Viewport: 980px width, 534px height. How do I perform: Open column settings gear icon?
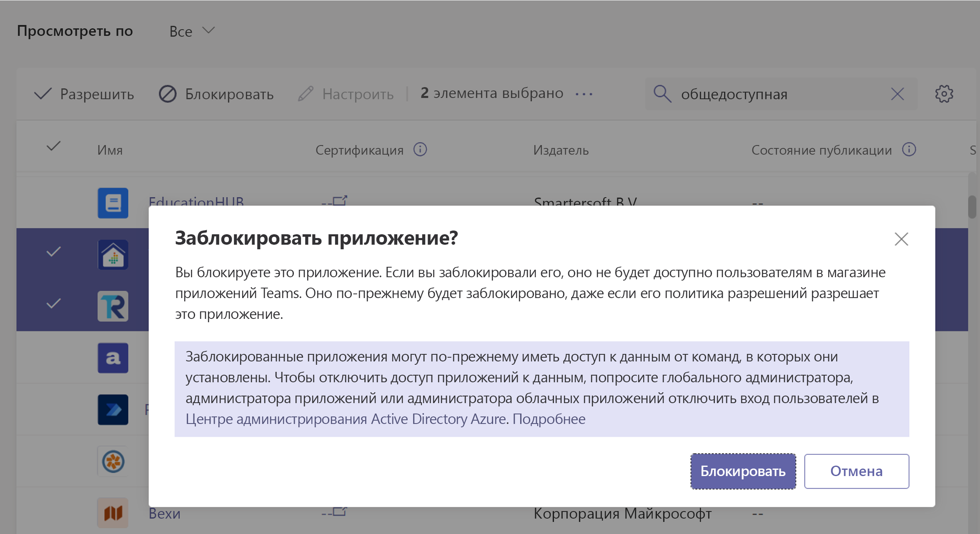[944, 94]
